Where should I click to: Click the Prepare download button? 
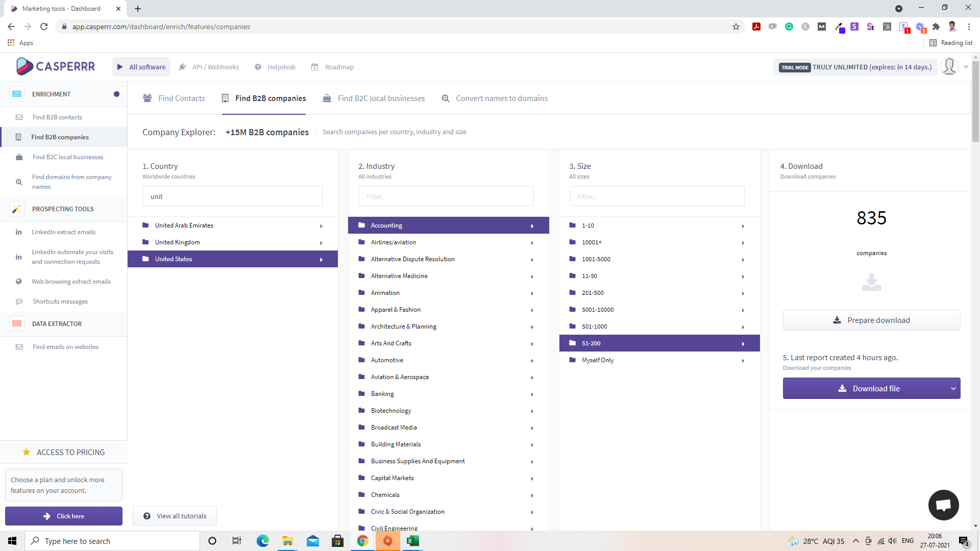871,320
